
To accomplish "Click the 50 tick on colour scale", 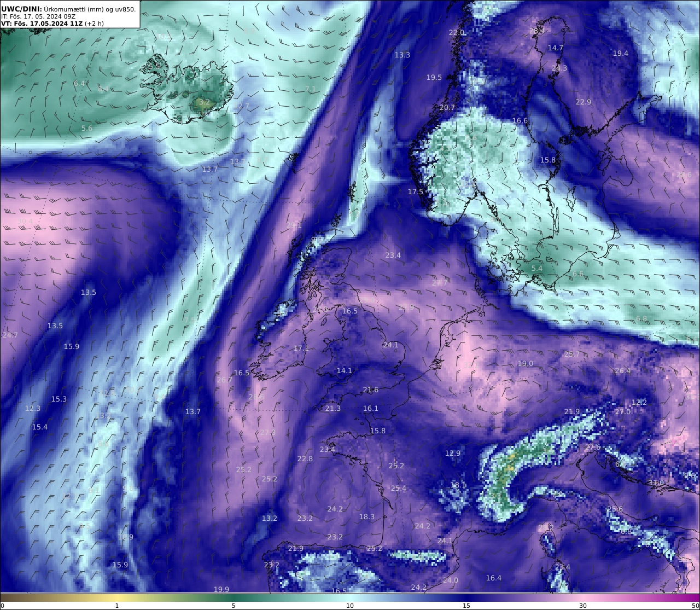I will 695,606.
